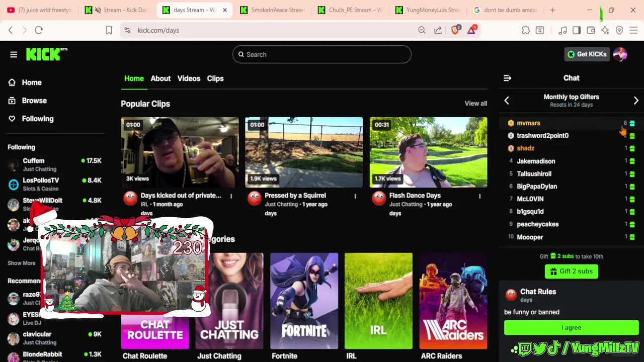Play Days kicked out of private clip thumbnail

pyautogui.click(x=180, y=152)
